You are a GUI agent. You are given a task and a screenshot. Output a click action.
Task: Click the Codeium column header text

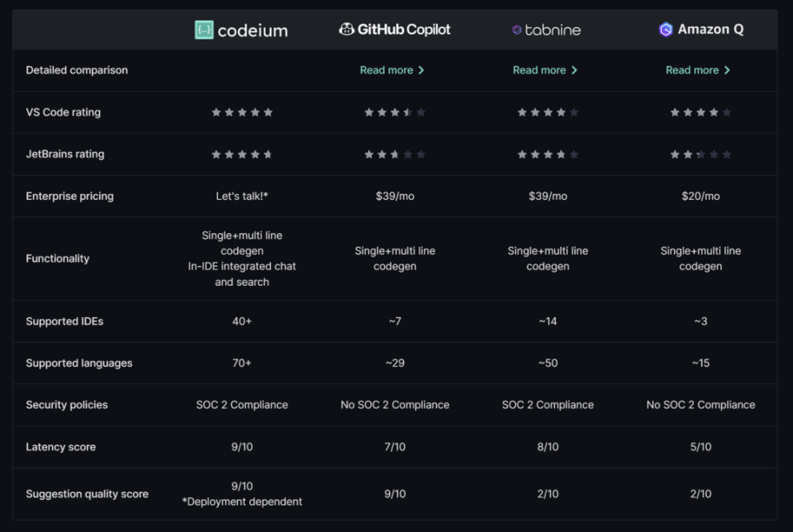click(x=253, y=31)
